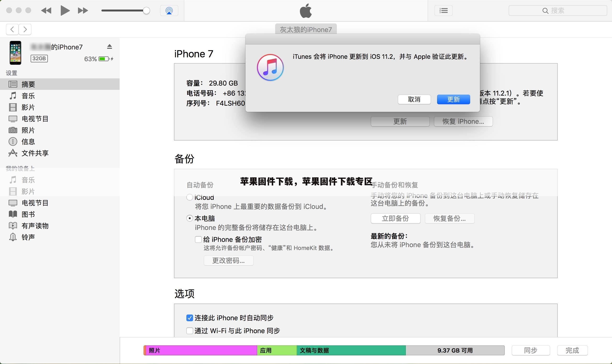The image size is (612, 364).
Task: Open 影片 under 我的设备上
Action: (60, 191)
